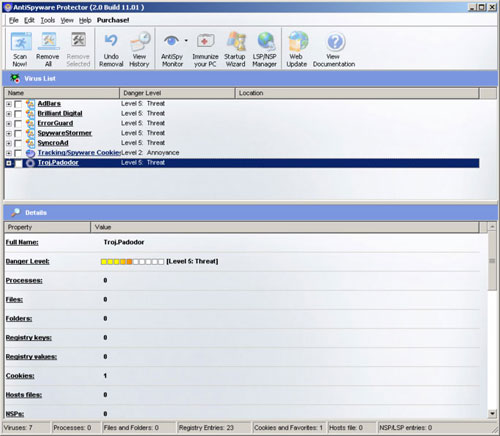Click the AdBars name link
Screen dimensions: 500x436
click(x=49, y=104)
